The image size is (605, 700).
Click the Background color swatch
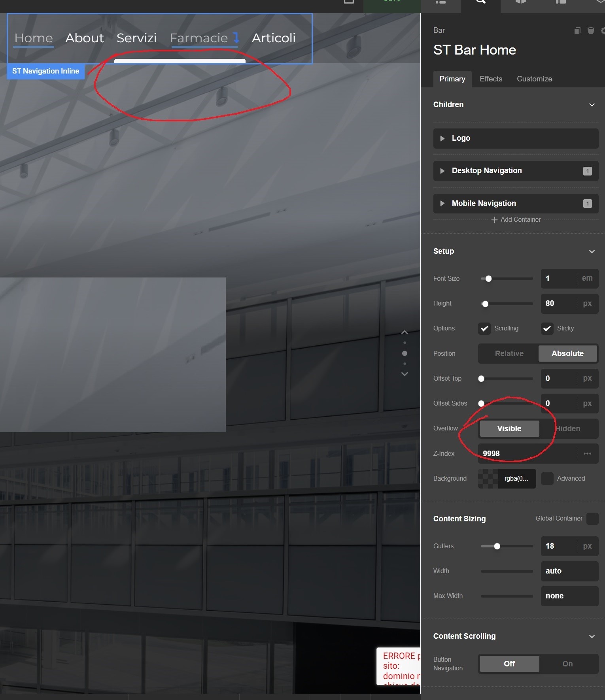(x=488, y=478)
